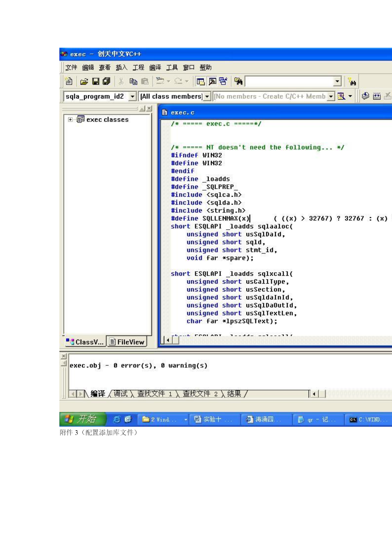Open the Find combo box dropdown arrow

pos(337,81)
